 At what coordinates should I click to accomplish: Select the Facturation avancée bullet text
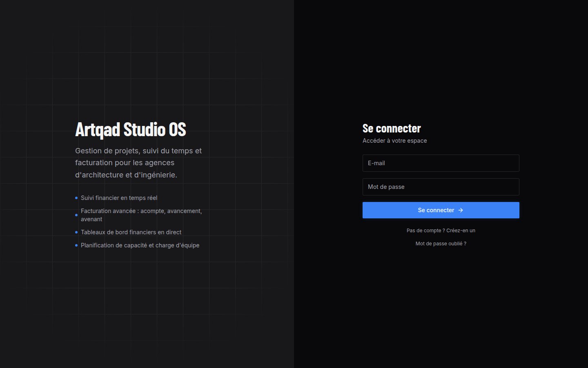pyautogui.click(x=141, y=215)
